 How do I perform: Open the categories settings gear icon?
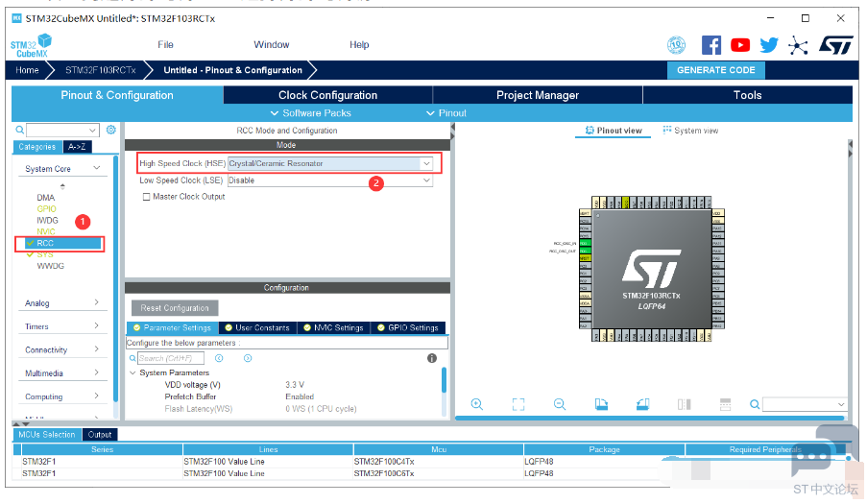click(x=111, y=130)
